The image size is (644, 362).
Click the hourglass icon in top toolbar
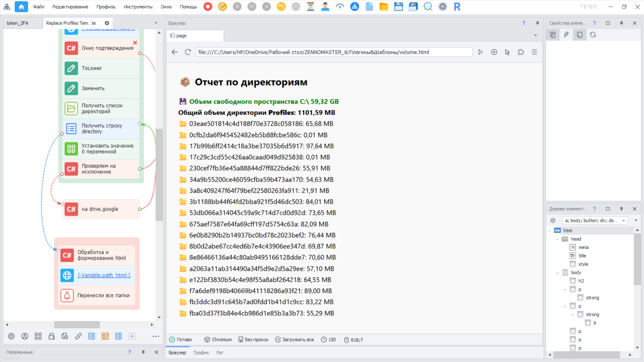(x=311, y=7)
